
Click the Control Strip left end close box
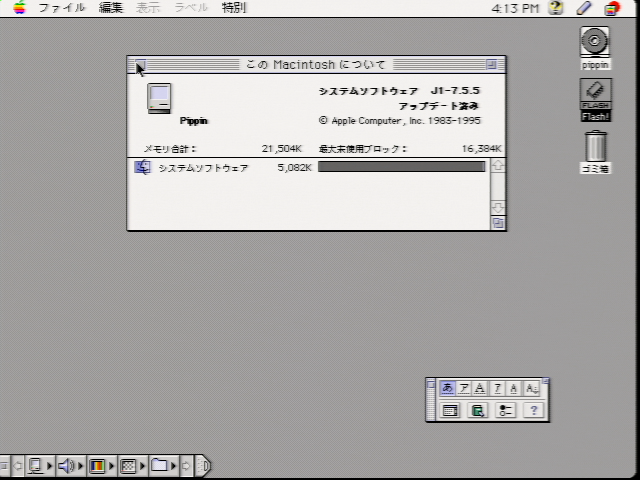[4, 466]
